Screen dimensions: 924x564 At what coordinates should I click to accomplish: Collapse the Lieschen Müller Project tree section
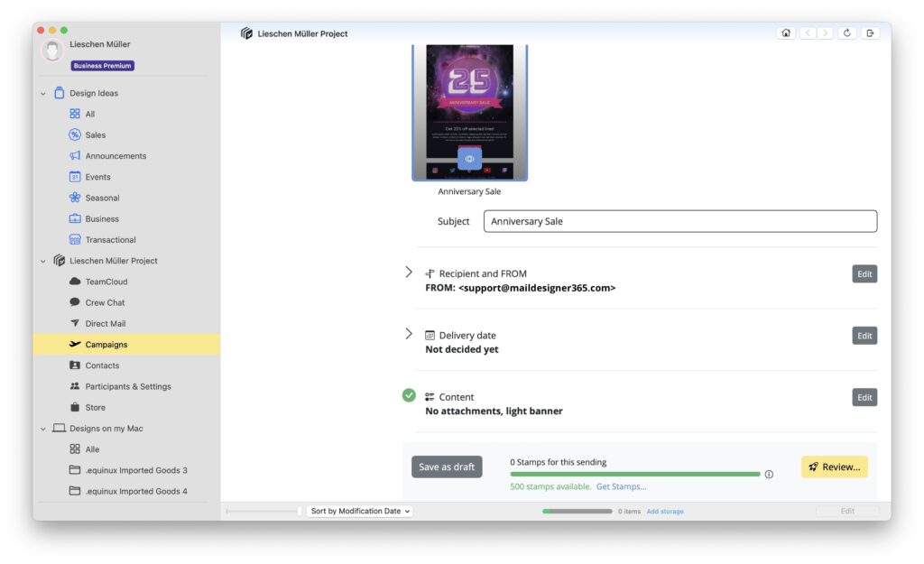[x=43, y=261]
